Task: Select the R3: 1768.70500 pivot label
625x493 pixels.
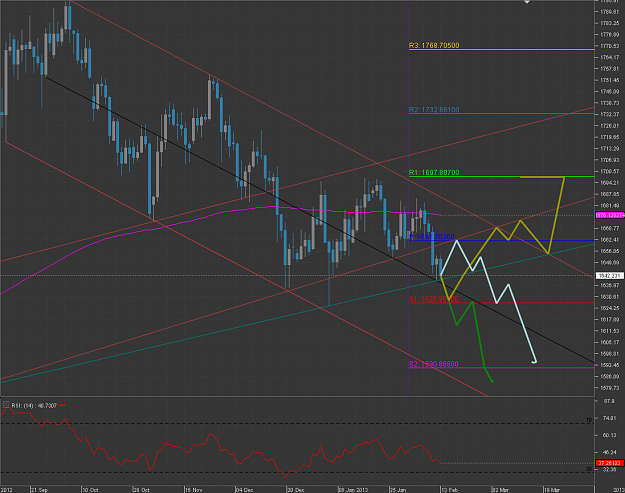Action: click(434, 45)
